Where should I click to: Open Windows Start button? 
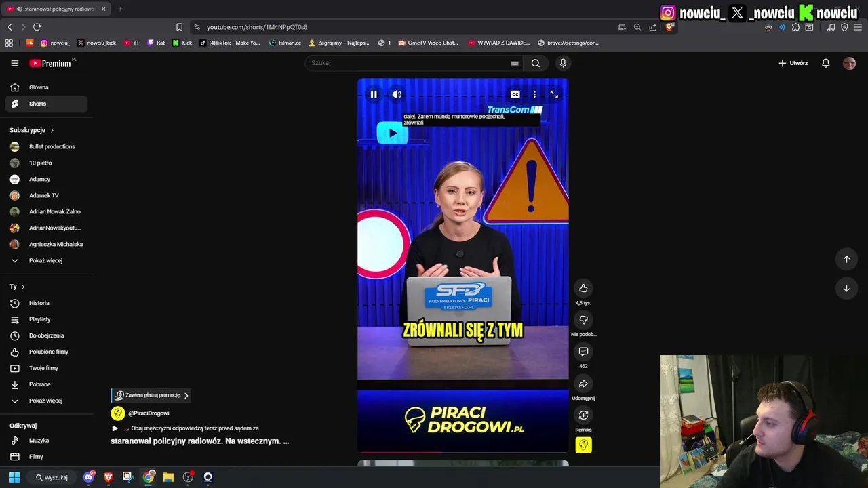pyautogui.click(x=14, y=477)
